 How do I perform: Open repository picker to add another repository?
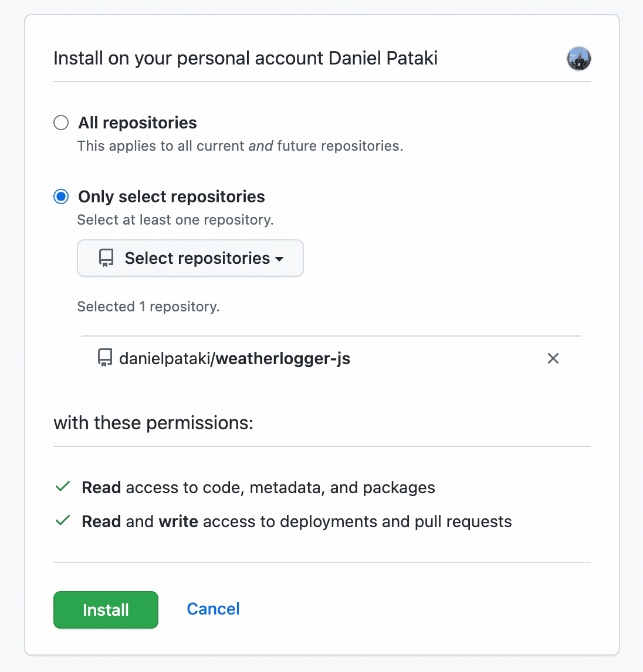pos(190,258)
